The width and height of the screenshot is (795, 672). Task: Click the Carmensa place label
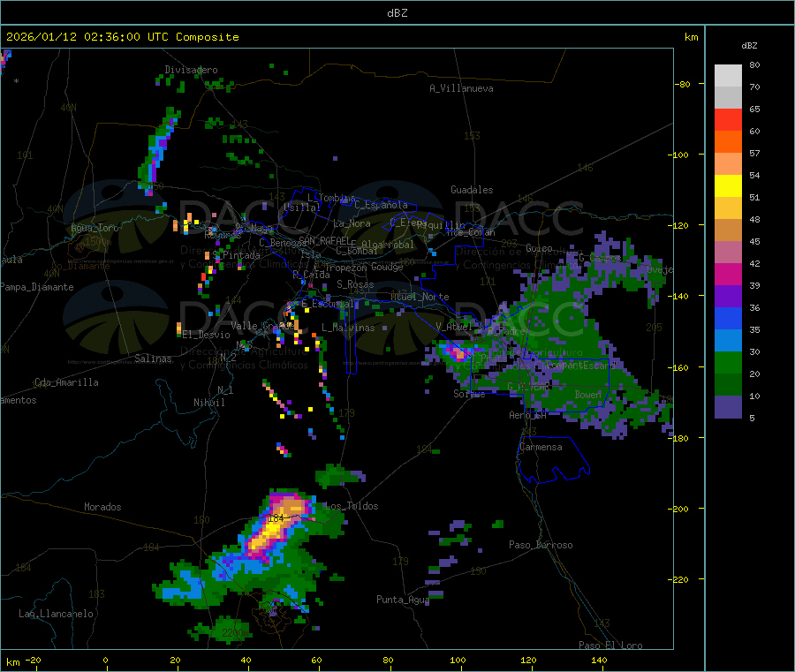coord(541,447)
